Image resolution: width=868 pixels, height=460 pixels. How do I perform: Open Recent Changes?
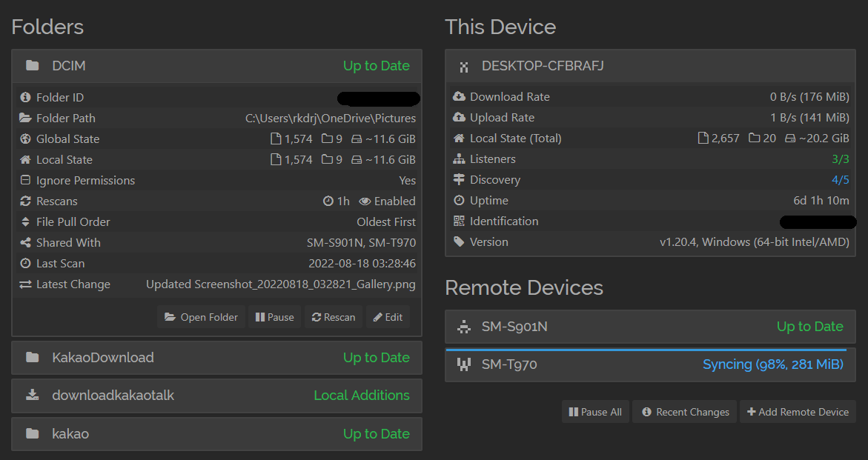click(683, 411)
